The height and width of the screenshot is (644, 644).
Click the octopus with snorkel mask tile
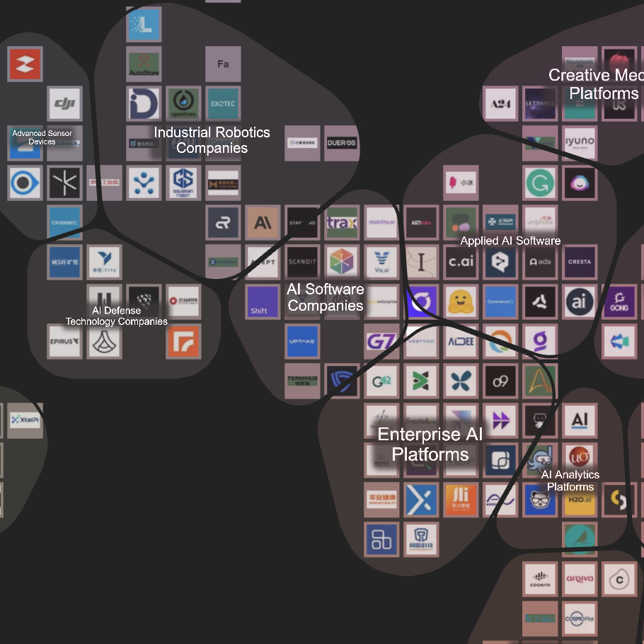(x=540, y=460)
